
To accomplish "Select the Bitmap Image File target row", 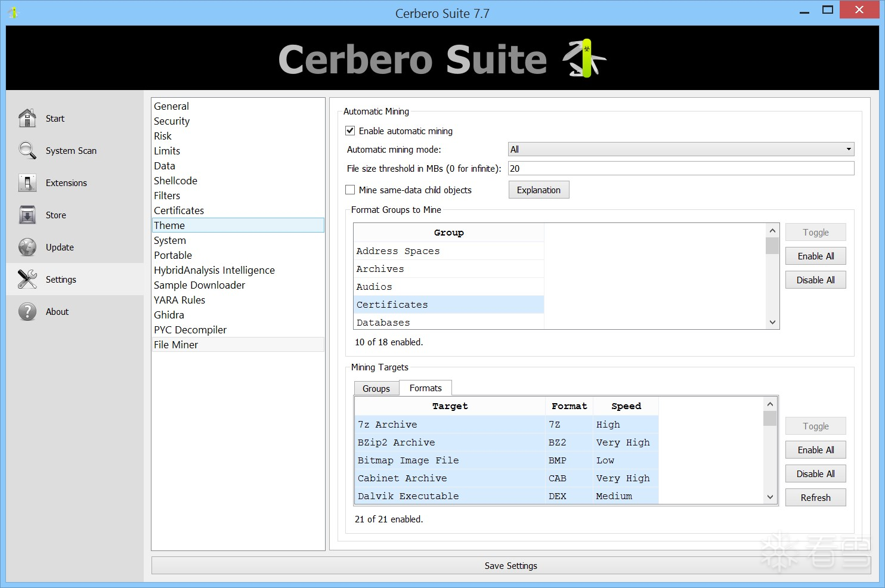I will pos(507,460).
